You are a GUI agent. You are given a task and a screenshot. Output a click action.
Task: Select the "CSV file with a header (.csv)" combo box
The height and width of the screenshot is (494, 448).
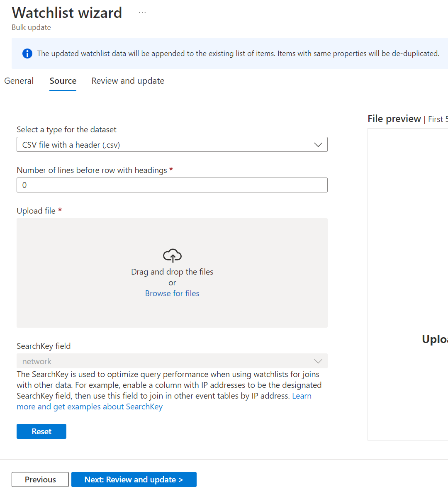coord(172,144)
